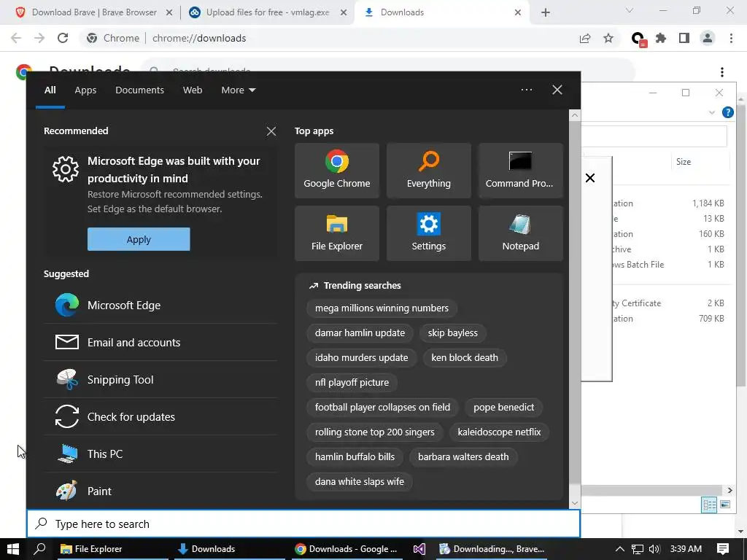This screenshot has width=747, height=560.
Task: Toggle Chrome side panel icon
Action: click(x=684, y=38)
